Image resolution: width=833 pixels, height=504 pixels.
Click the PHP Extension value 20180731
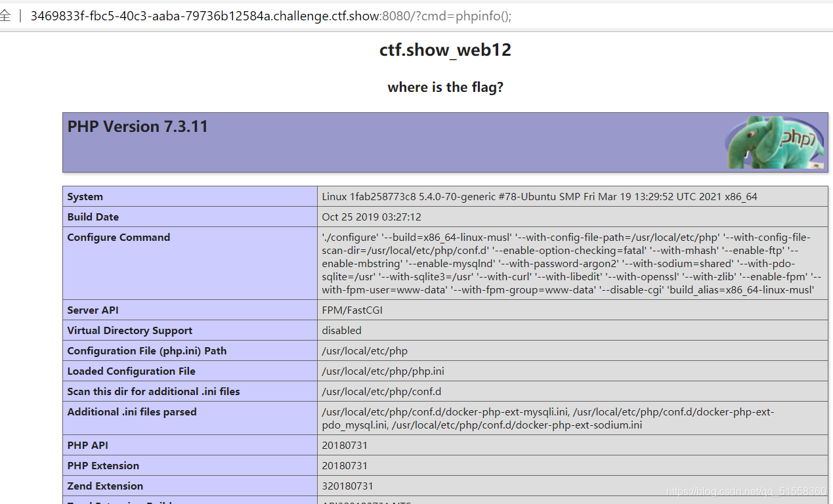tap(345, 466)
